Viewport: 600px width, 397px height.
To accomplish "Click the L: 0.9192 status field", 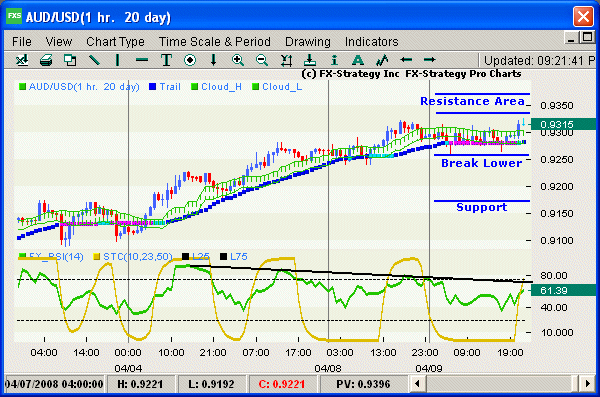I will click(x=211, y=384).
